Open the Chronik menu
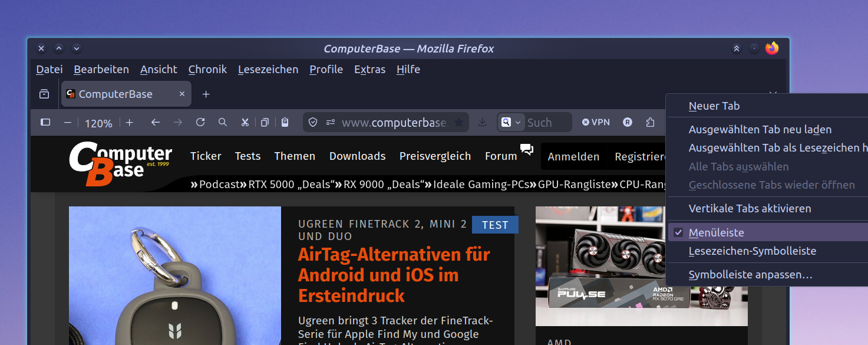 [207, 70]
